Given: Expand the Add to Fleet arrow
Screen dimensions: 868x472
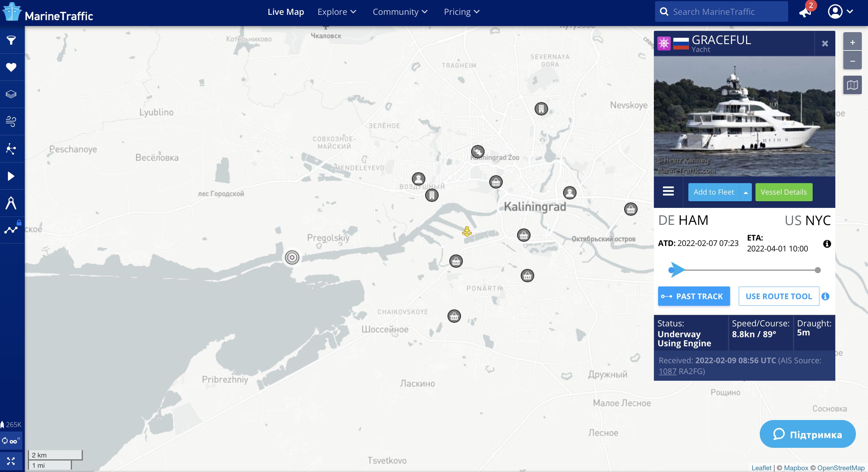Looking at the screenshot, I should (x=746, y=192).
